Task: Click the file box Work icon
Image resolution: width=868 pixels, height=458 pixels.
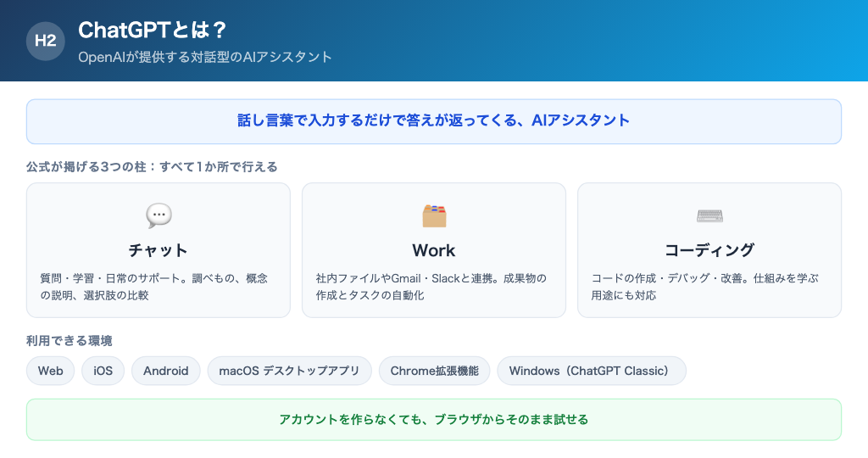Action: click(x=434, y=216)
